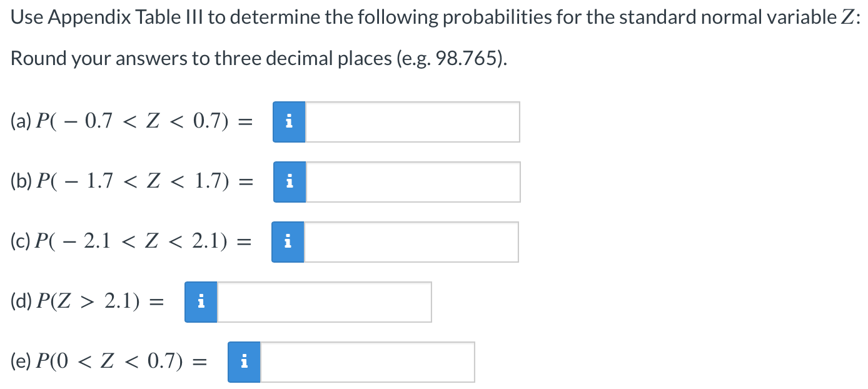Click the info icon for part (c)

(x=287, y=242)
